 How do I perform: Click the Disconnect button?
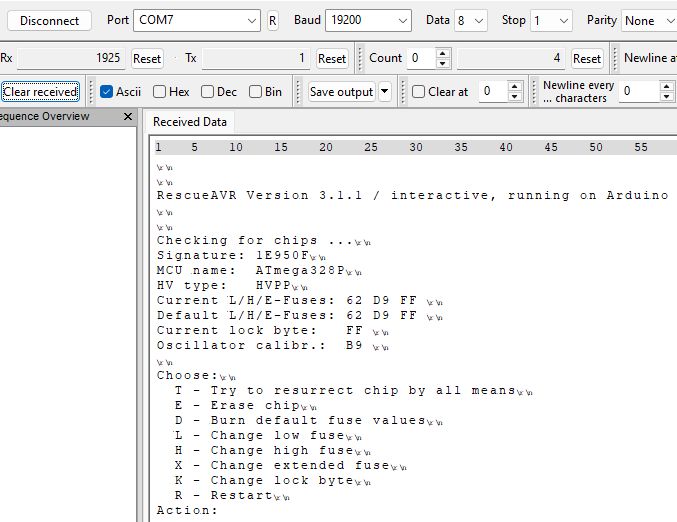coord(50,20)
